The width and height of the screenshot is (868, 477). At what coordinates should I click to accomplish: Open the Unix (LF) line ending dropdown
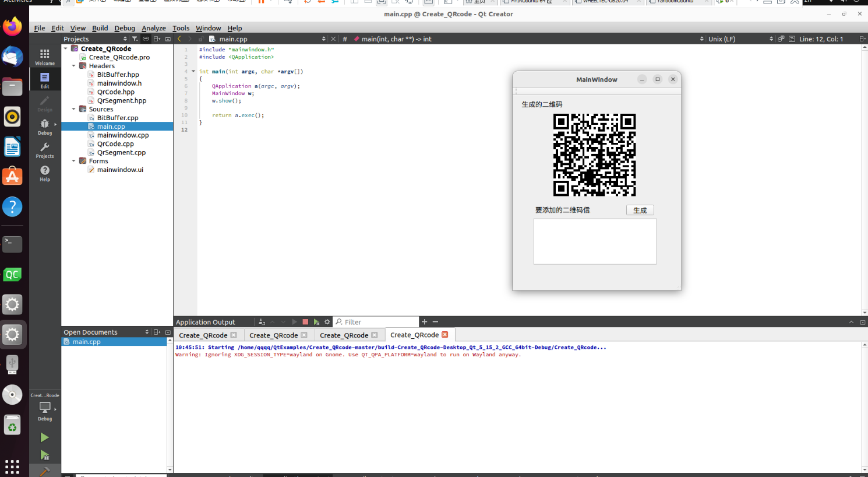(x=740, y=39)
